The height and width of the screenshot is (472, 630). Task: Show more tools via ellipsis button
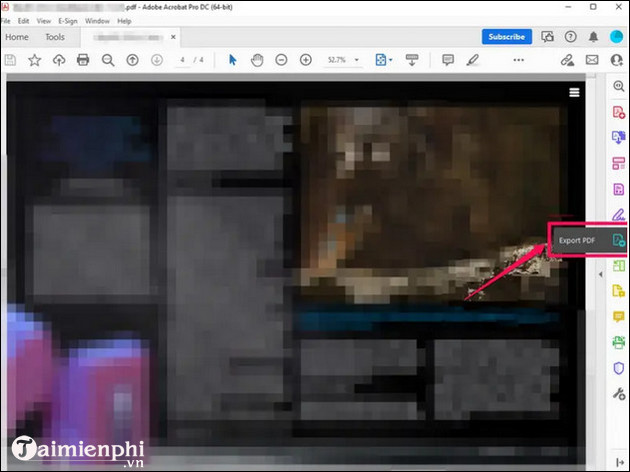pos(518,60)
